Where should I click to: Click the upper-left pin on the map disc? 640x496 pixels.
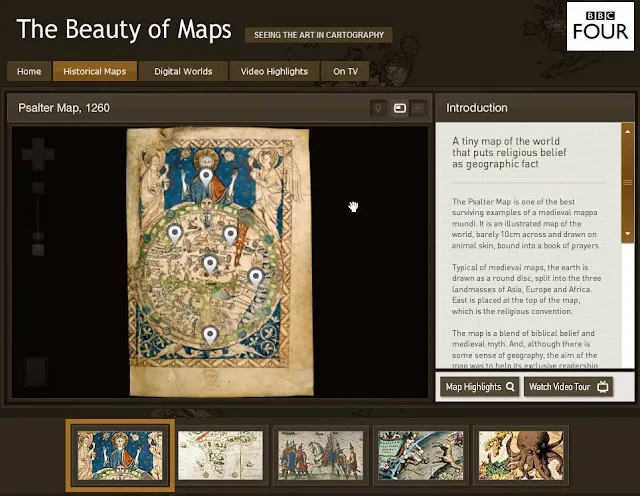[175, 234]
